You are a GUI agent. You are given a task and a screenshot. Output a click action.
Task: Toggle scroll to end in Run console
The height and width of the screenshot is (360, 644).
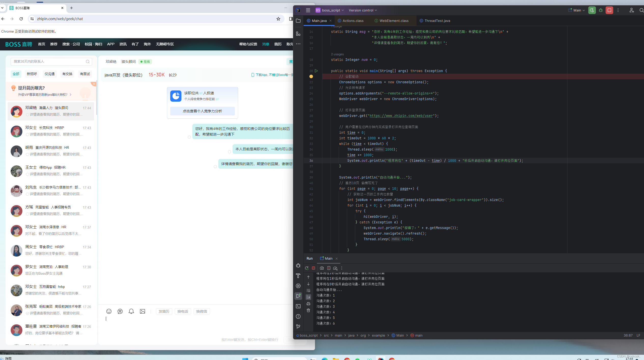(x=308, y=297)
